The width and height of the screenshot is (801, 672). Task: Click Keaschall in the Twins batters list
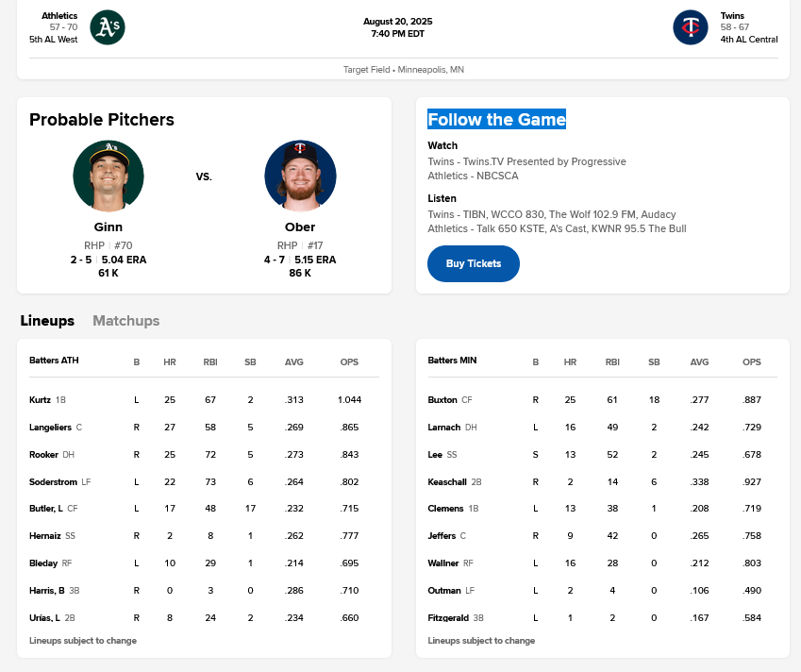[x=448, y=482]
